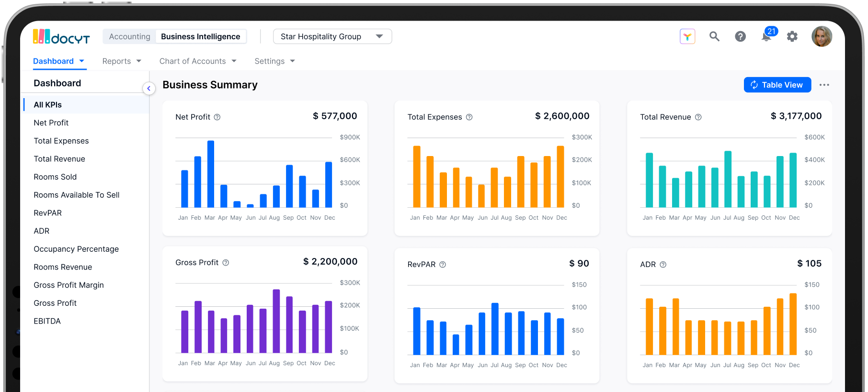Viewport: 868px width, 392px height.
Task: Open the Settings navigation menu
Action: (274, 61)
